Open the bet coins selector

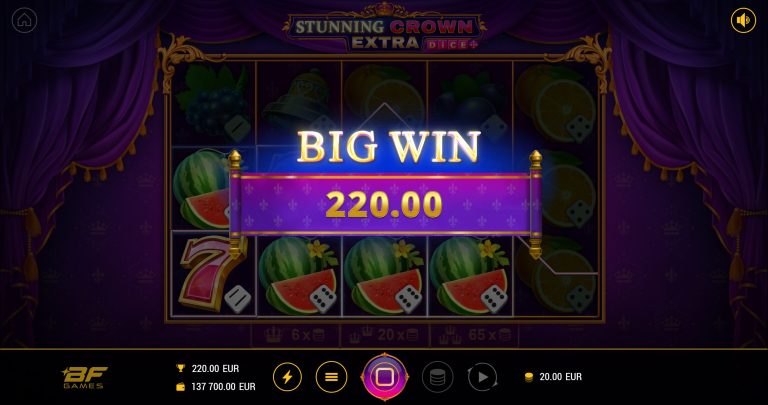point(437,377)
